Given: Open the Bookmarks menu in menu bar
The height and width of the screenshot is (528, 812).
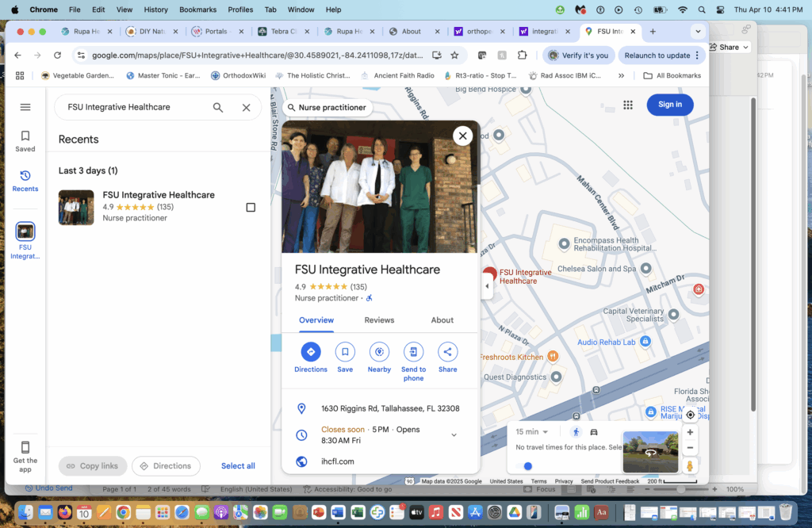Looking at the screenshot, I should pyautogui.click(x=197, y=10).
